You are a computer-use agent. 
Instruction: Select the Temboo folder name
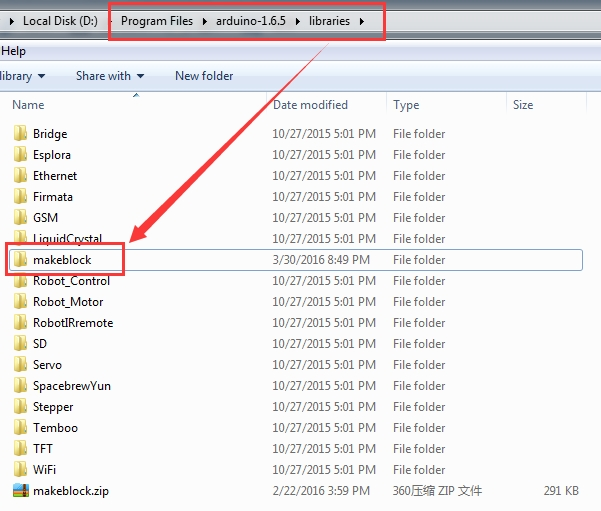click(x=55, y=427)
